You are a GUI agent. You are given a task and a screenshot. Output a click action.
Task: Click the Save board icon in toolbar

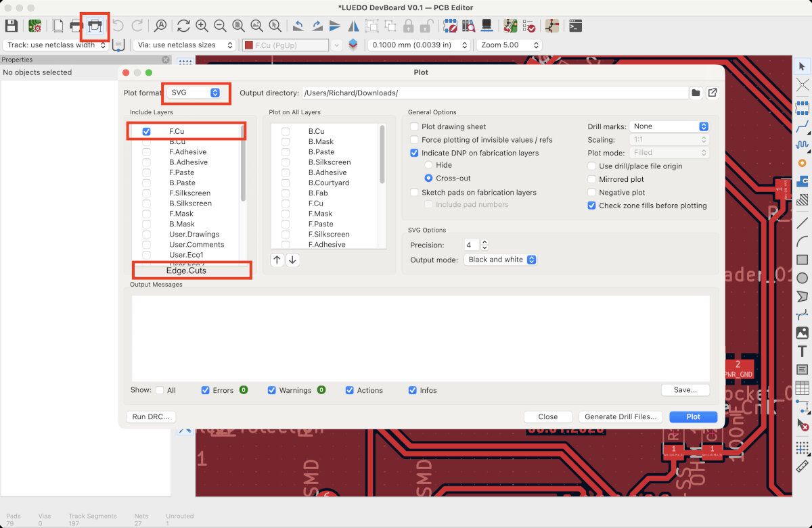11,26
